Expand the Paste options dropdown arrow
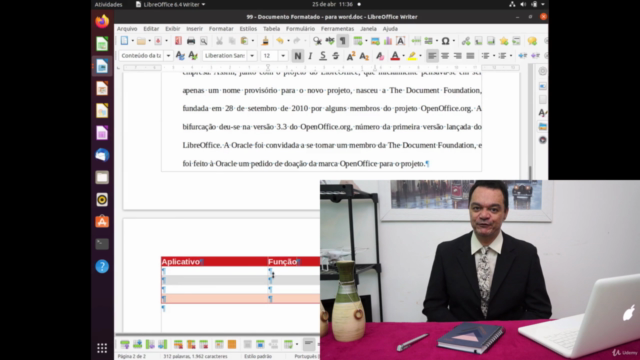The image size is (640, 360). (252, 41)
